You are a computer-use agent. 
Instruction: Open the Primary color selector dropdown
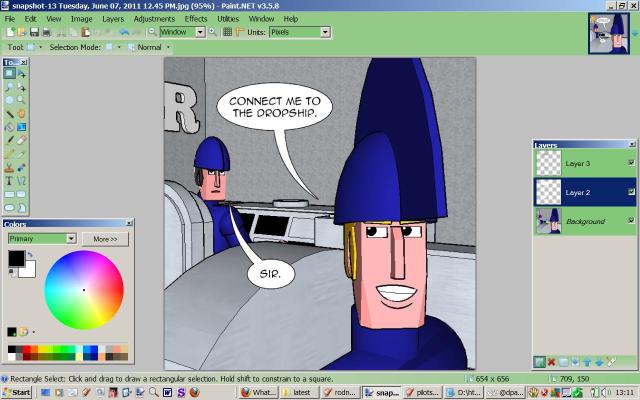[x=71, y=239]
